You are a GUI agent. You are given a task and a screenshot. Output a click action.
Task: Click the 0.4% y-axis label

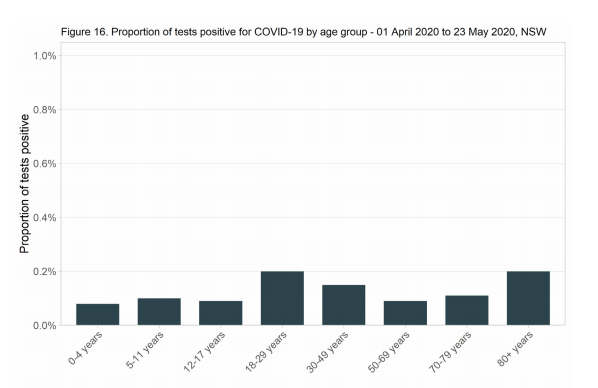45,218
